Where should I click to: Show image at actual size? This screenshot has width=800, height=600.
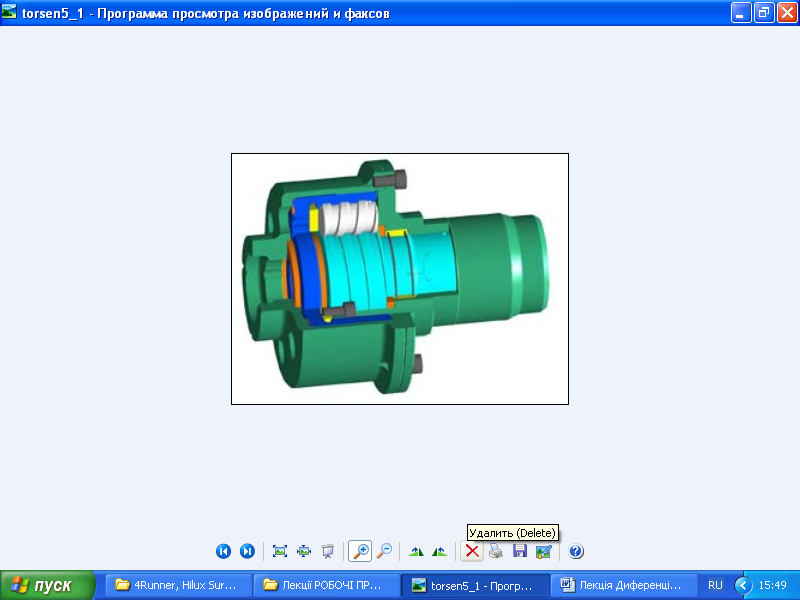pyautogui.click(x=304, y=551)
